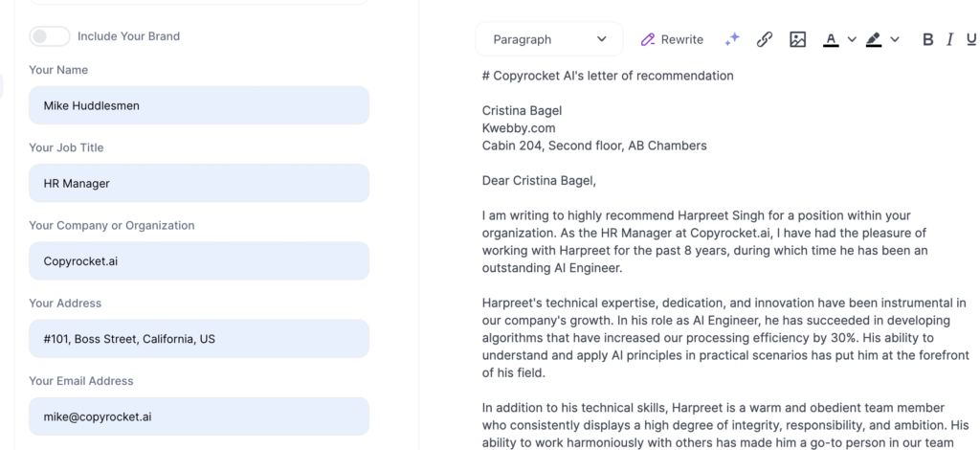The image size is (980, 450).
Task: Toggle the Include Your Brand switch
Action: tap(50, 36)
